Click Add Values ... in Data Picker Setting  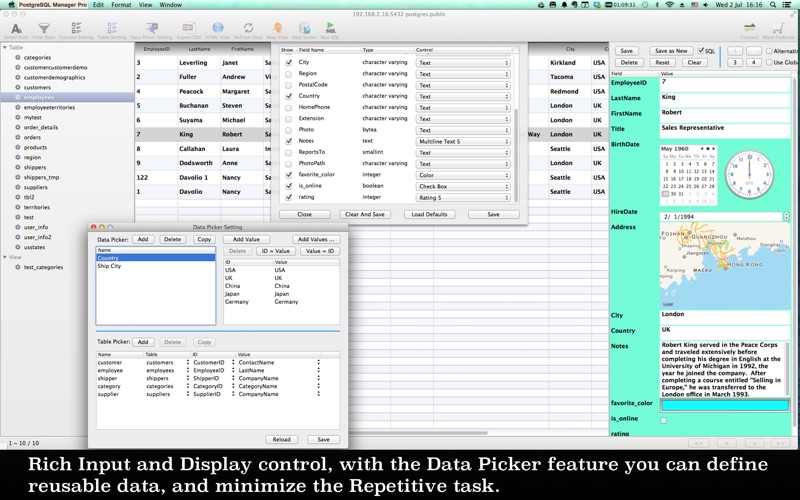pos(316,239)
